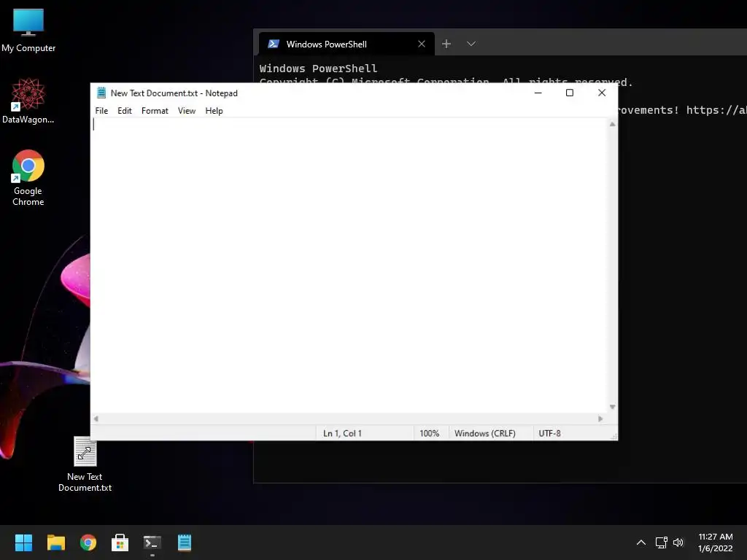Click the Notepad icon in the title bar

tap(101, 93)
